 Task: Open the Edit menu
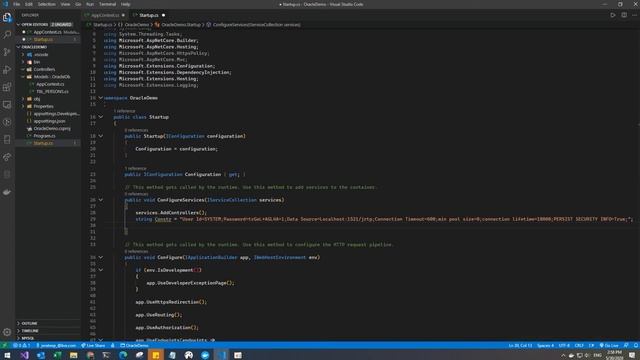tap(29, 4)
